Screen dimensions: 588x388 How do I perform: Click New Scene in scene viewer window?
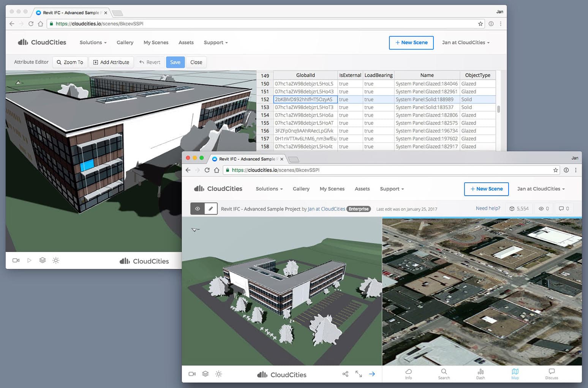coord(487,189)
